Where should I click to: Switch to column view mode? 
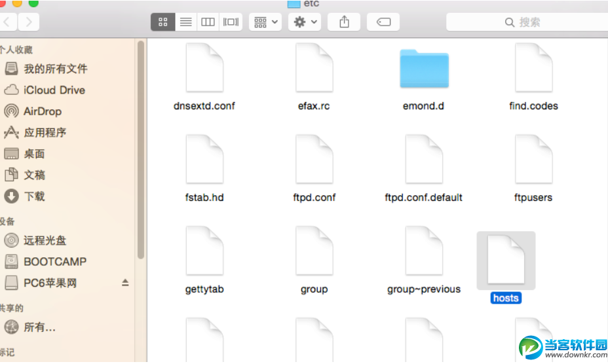[208, 22]
